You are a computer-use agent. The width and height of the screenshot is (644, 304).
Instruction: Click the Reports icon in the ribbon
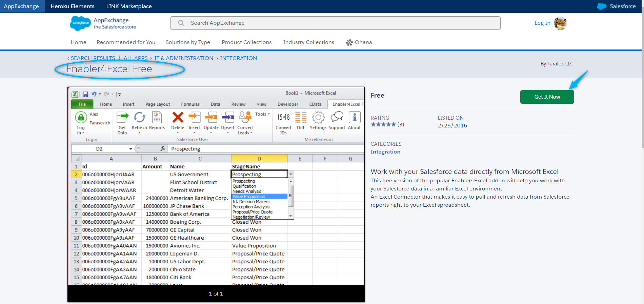[157, 118]
